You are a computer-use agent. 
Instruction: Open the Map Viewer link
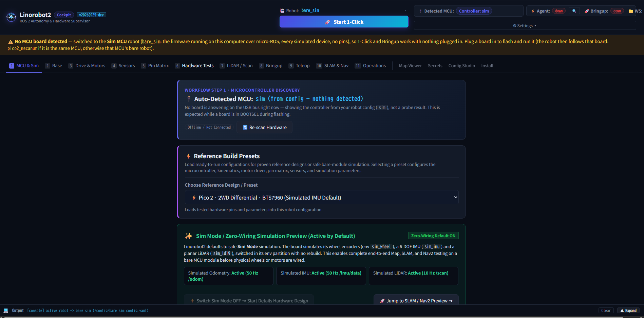click(410, 66)
